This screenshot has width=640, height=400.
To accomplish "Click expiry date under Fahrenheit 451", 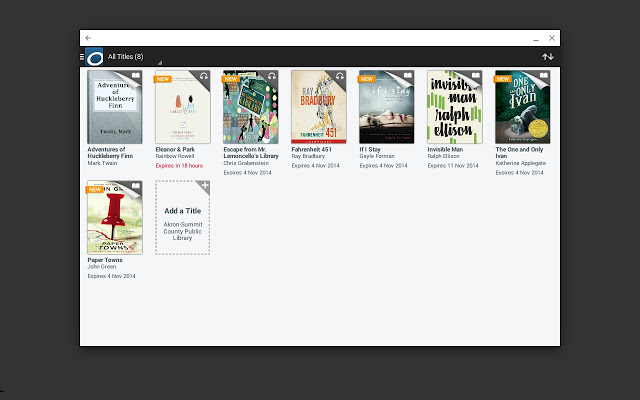I will click(x=316, y=166).
